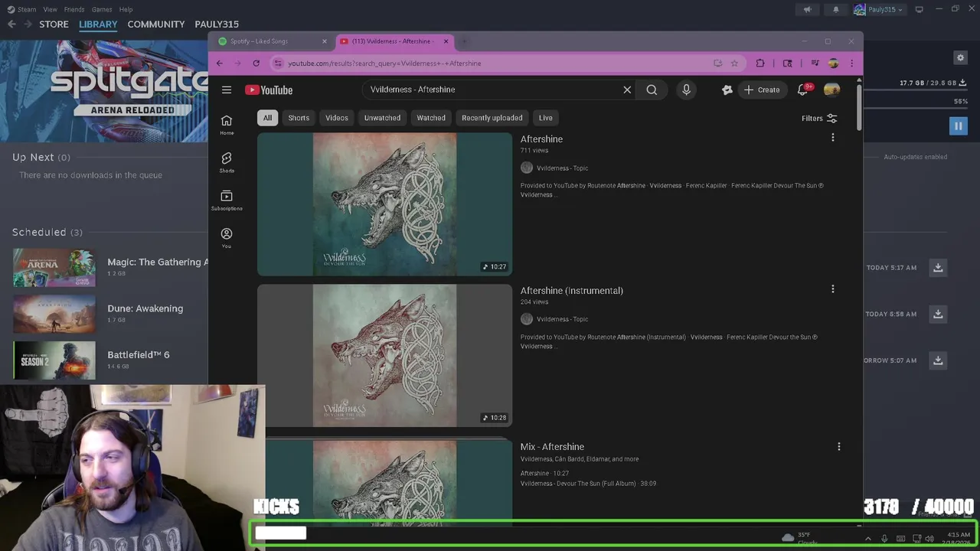Toggle Steam Big Picture mode icon
Image resolution: width=980 pixels, height=551 pixels.
[x=920, y=9]
